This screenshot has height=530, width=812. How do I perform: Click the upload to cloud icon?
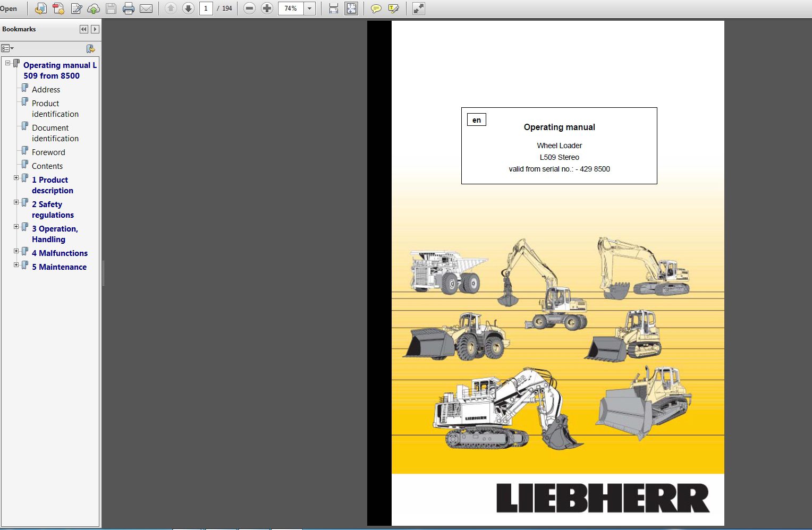pyautogui.click(x=94, y=8)
